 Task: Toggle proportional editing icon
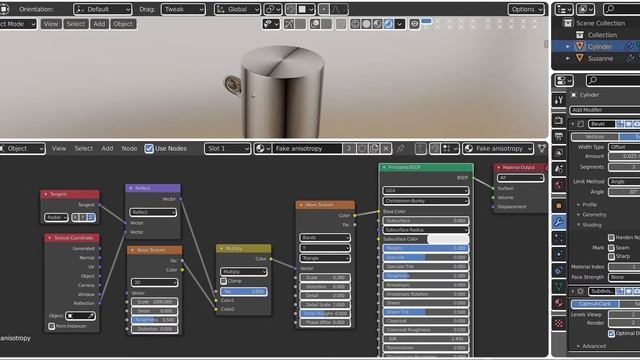pos(324,9)
